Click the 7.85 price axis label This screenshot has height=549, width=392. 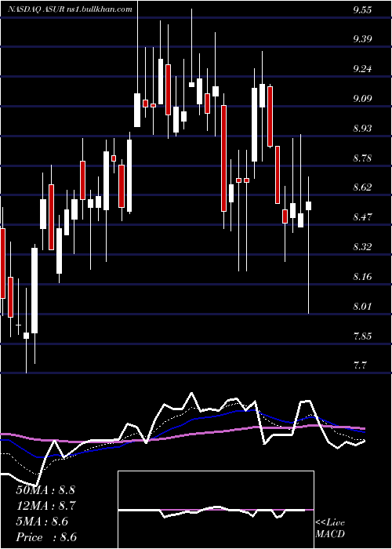tap(362, 336)
